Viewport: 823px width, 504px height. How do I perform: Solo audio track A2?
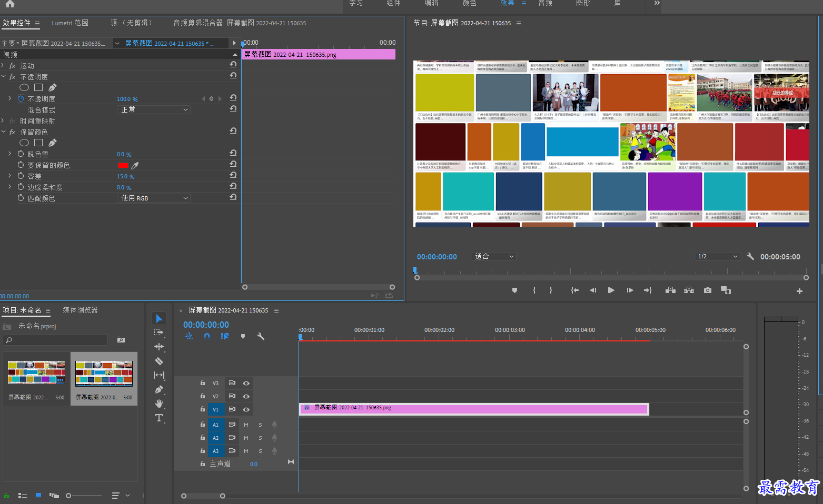click(x=260, y=438)
